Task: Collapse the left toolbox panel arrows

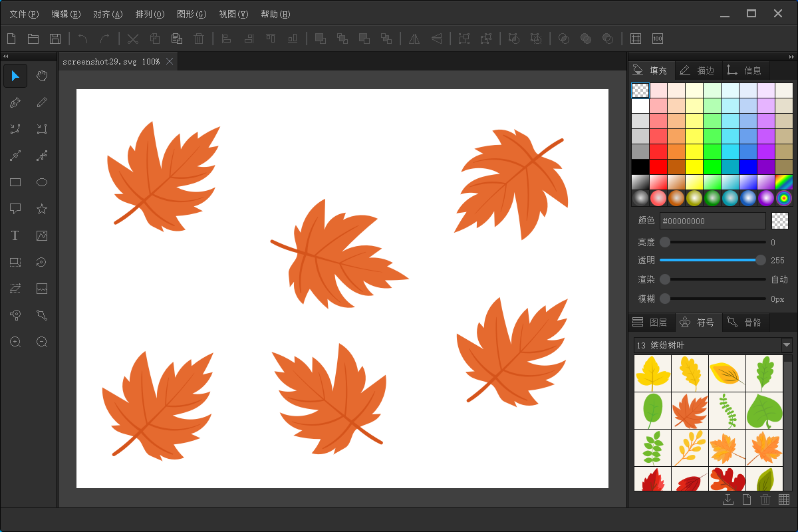Action: pyautogui.click(x=6, y=57)
